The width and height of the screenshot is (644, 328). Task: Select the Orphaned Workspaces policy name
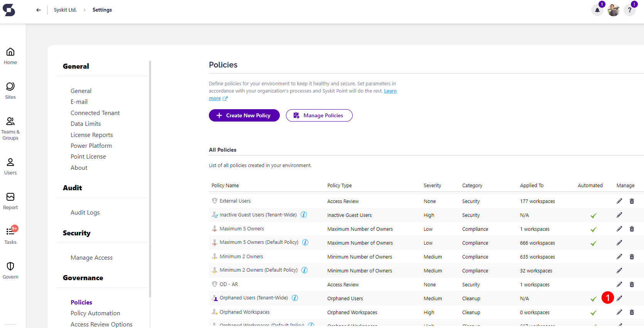[x=245, y=312]
